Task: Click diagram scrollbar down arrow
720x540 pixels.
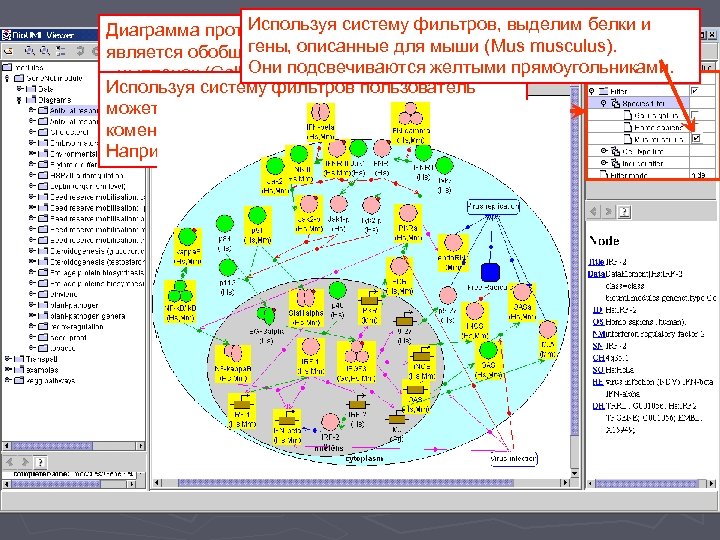Action: [574, 473]
